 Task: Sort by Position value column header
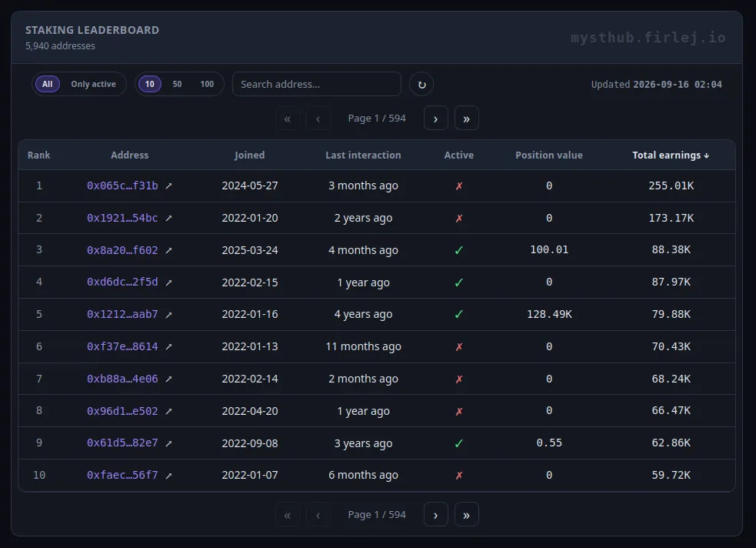(549, 155)
